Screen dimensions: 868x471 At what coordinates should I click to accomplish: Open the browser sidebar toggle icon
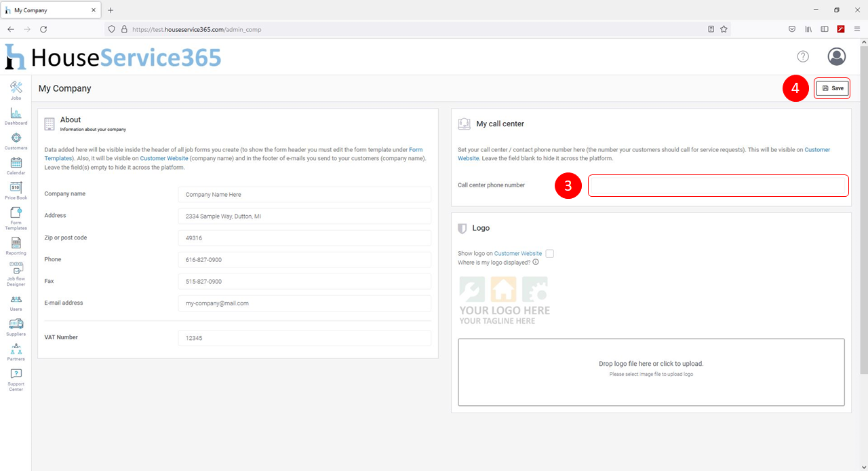[825, 29]
